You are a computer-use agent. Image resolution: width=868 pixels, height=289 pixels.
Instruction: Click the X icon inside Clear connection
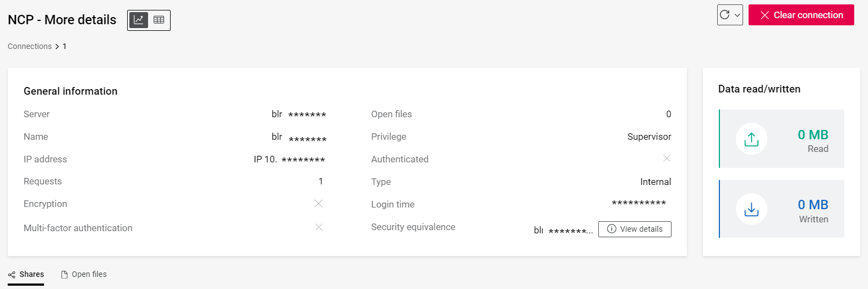coord(765,15)
